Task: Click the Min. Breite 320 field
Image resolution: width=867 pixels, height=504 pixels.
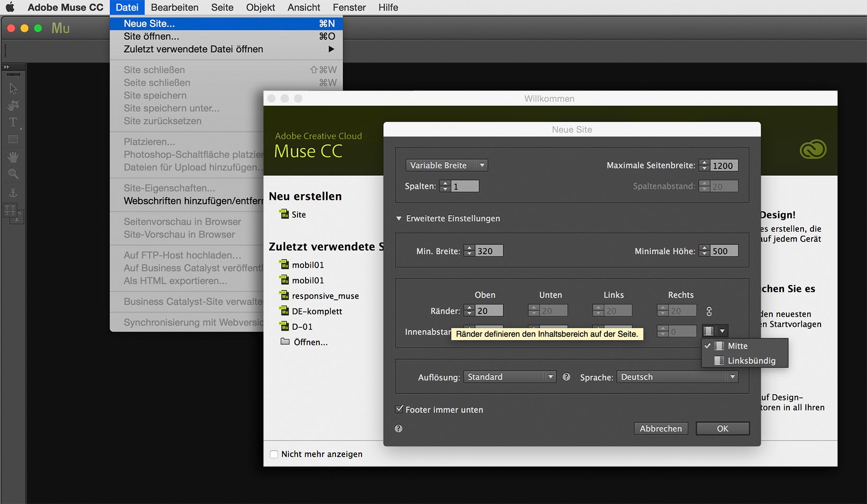Action: [489, 251]
